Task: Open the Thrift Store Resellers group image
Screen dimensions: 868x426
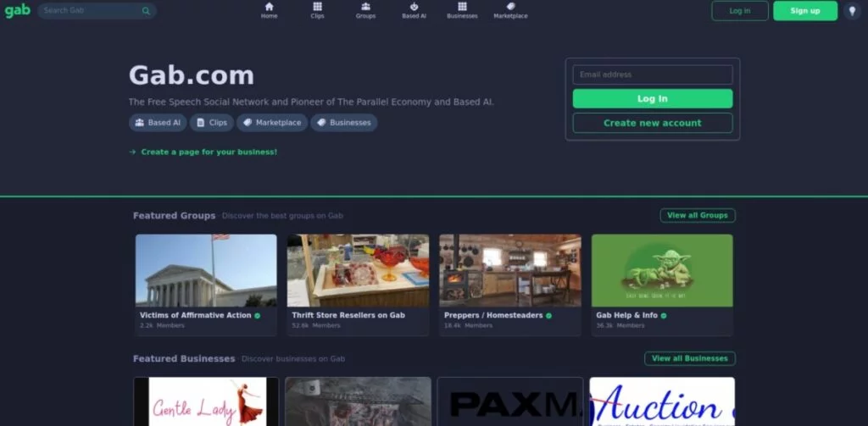Action: click(x=359, y=270)
